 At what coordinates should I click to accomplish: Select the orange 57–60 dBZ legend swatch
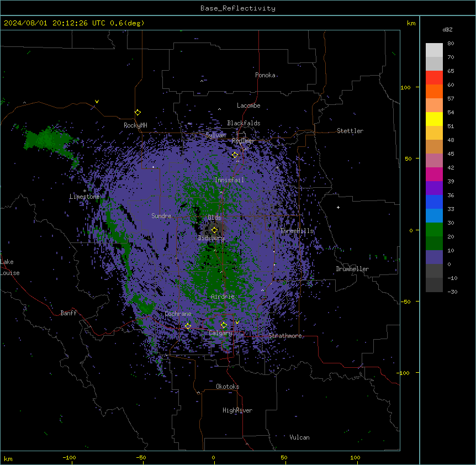434,91
